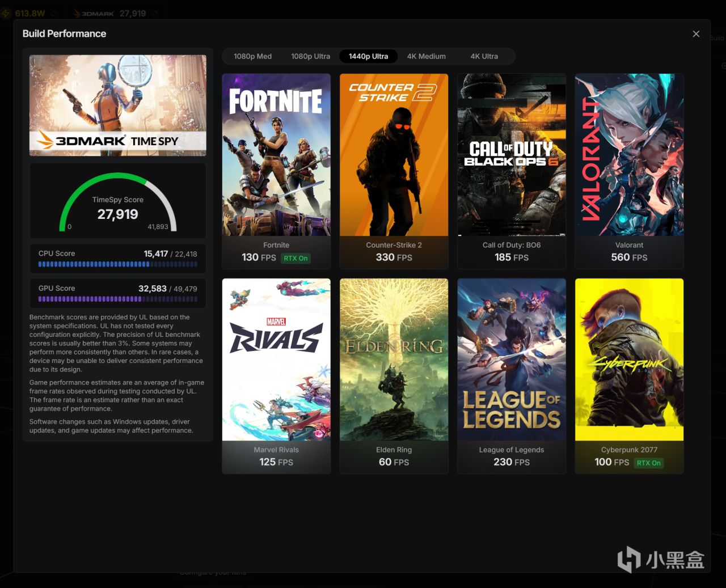
Task: Click the "100 FPS" value for Cyberpunk 2077
Action: coord(612,462)
